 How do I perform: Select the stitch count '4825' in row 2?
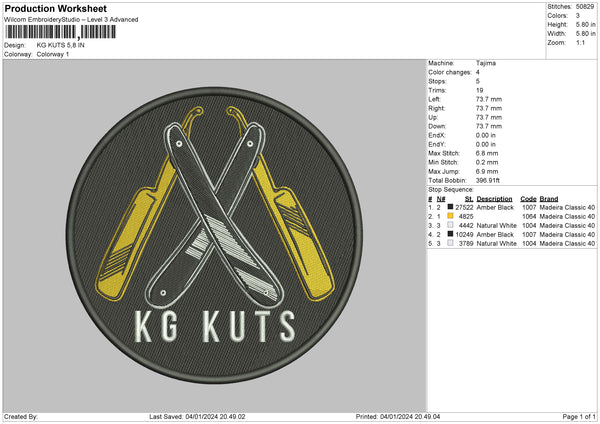[466, 217]
